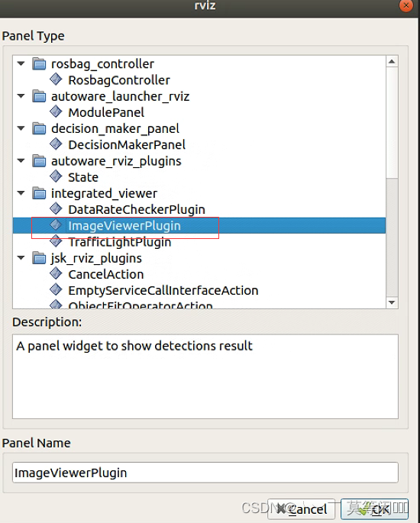Select the State panel type
The image size is (420, 523).
(x=83, y=177)
